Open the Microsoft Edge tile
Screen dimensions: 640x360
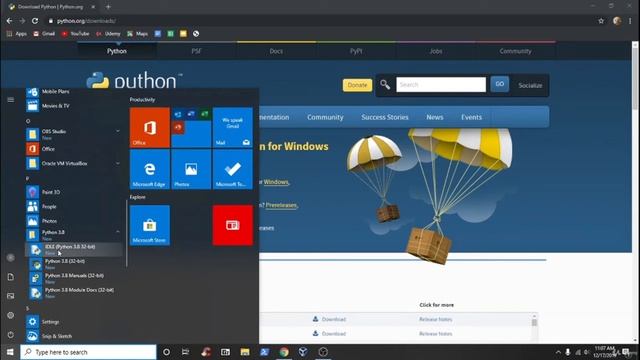pos(150,169)
